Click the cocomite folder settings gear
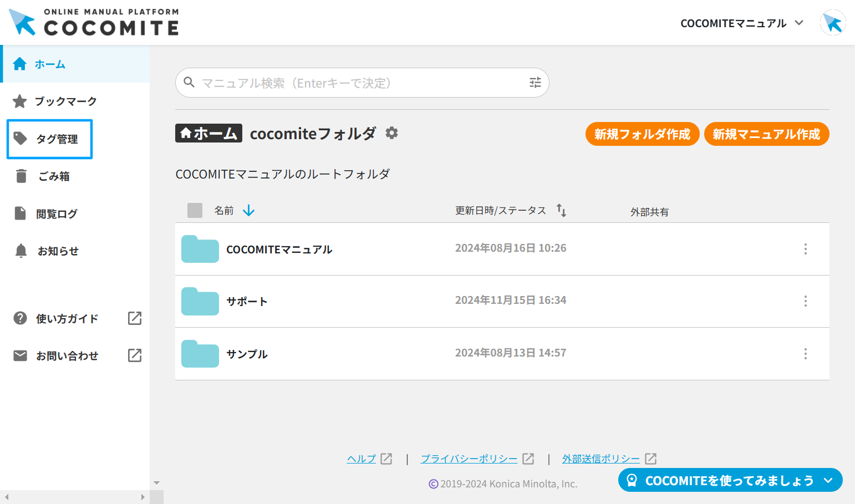 [391, 133]
